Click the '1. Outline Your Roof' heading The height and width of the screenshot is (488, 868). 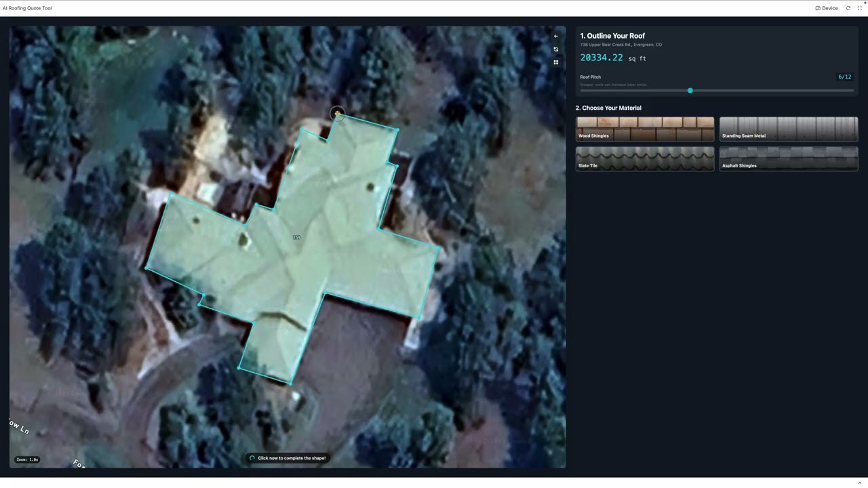pyautogui.click(x=612, y=36)
